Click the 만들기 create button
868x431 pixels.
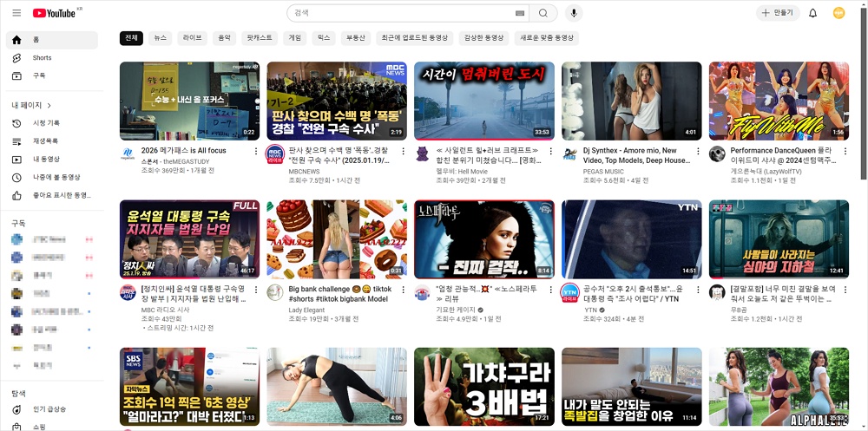click(x=779, y=13)
